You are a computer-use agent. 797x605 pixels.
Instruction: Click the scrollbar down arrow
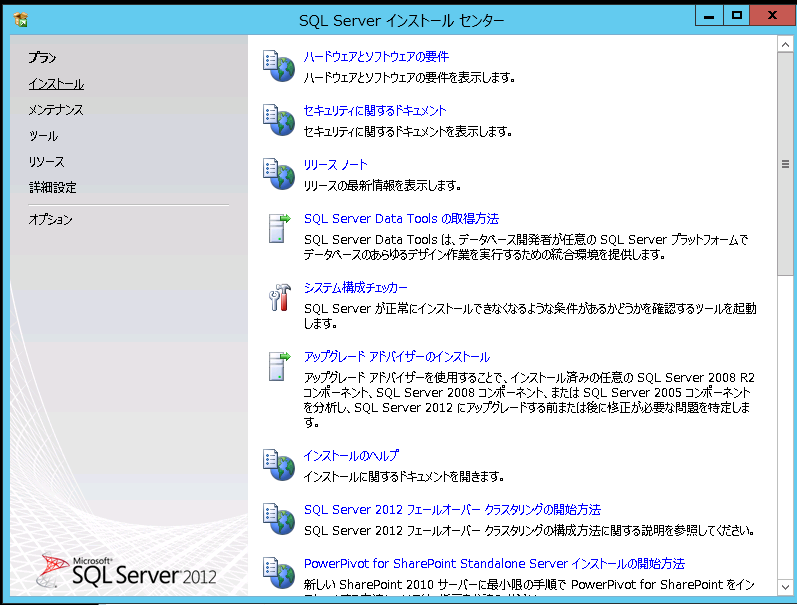click(x=785, y=587)
